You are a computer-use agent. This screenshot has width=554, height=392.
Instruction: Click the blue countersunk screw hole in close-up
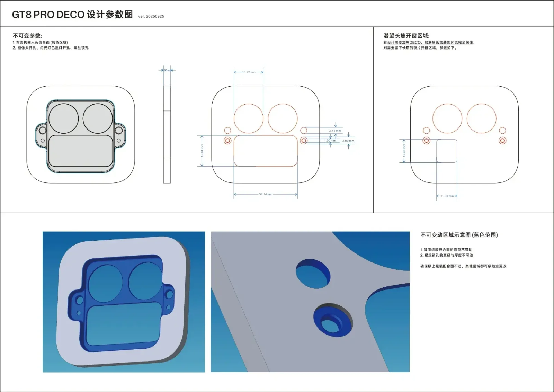tap(332, 320)
